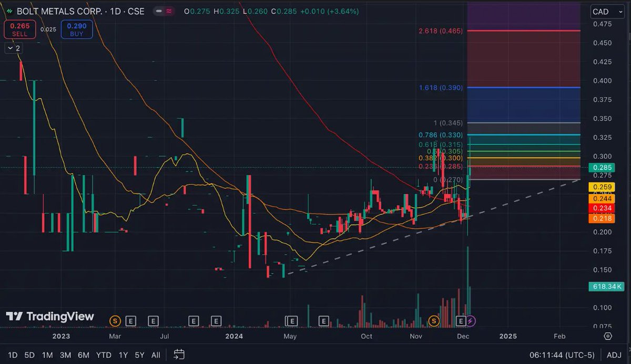Expand the collapsed indicators legend showing 2
The width and height of the screenshot is (631, 364).
tap(13, 48)
